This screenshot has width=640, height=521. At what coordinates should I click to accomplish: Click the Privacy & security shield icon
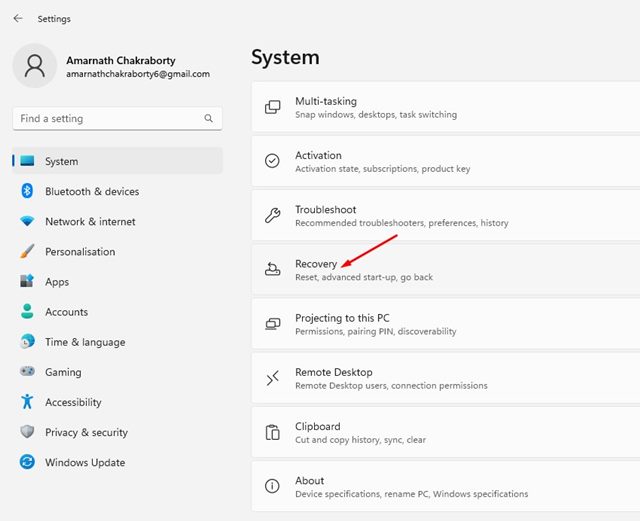click(x=27, y=432)
